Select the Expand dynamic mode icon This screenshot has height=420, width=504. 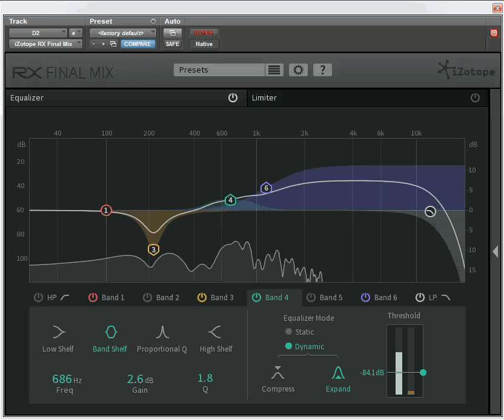point(338,372)
